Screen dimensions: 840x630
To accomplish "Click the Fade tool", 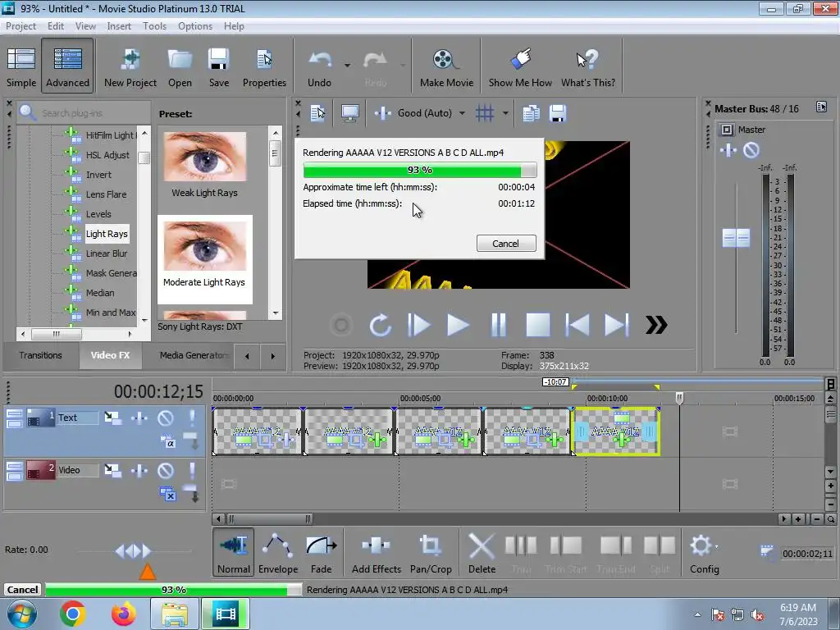I will [321, 552].
